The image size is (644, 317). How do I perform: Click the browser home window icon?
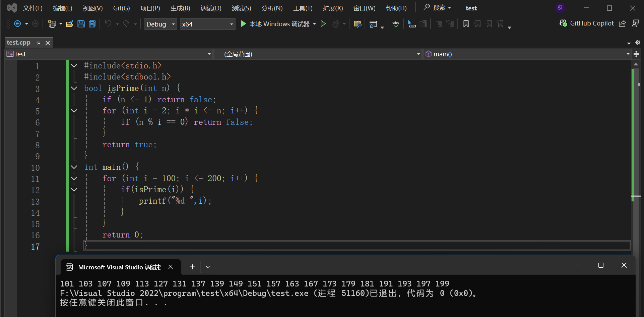pos(373,24)
